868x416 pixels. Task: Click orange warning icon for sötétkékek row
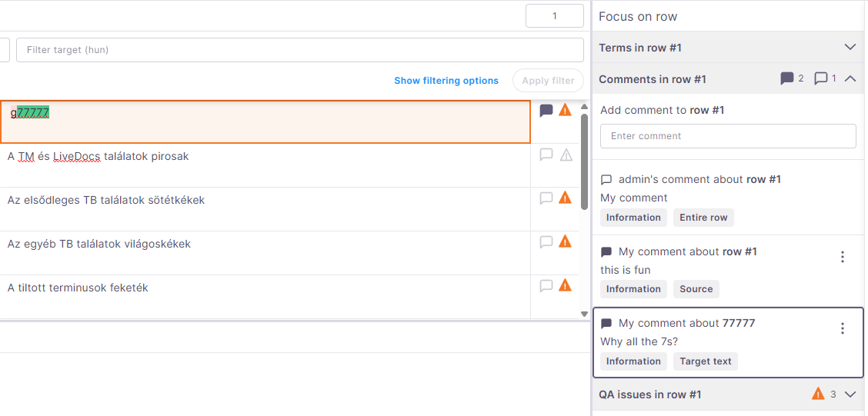[x=565, y=198]
